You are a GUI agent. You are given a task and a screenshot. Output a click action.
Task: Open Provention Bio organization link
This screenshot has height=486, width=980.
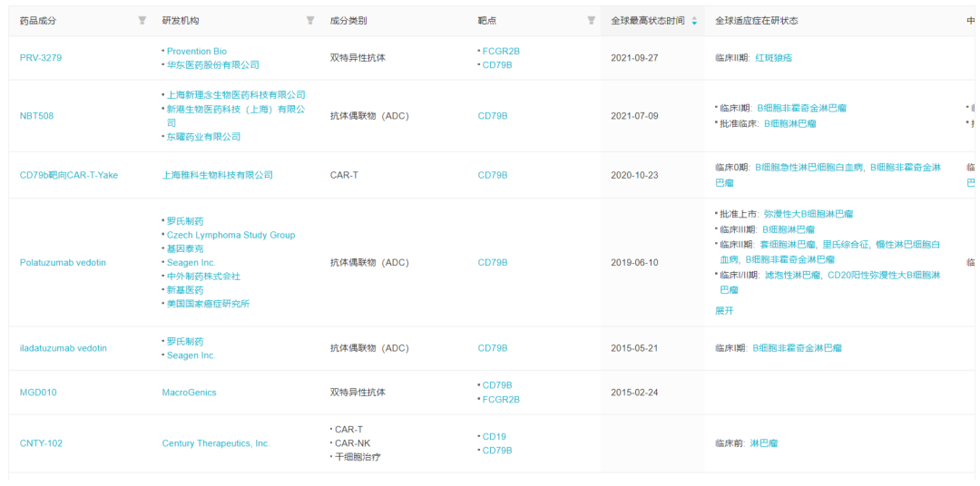[x=197, y=51]
